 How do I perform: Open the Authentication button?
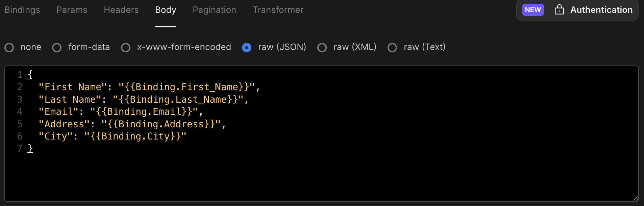(x=577, y=10)
